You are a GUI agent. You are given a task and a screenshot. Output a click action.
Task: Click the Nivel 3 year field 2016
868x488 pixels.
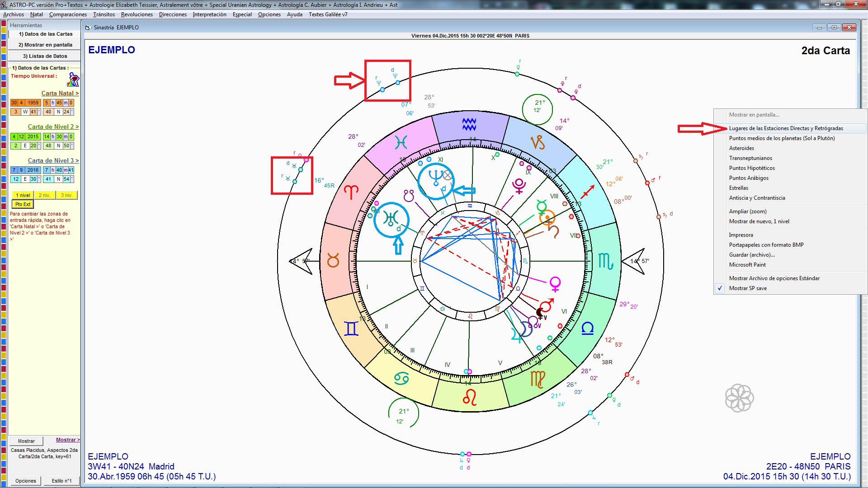click(33, 170)
